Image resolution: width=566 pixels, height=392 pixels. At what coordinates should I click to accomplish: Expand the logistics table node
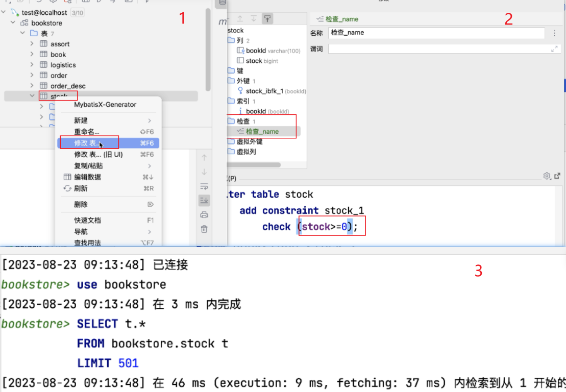(32, 65)
